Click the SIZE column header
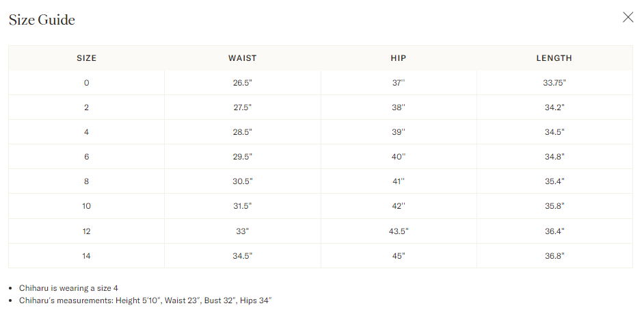Viewport: 644px width, 334px height. tap(86, 58)
